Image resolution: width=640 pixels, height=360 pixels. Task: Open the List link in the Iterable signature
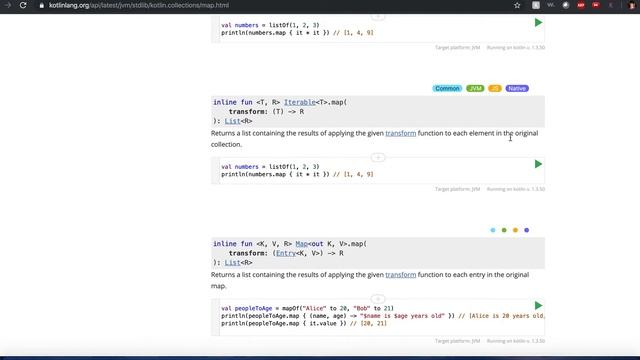tap(232, 121)
